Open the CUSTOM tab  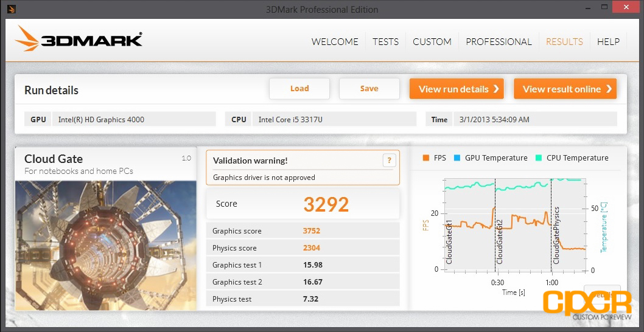(432, 42)
